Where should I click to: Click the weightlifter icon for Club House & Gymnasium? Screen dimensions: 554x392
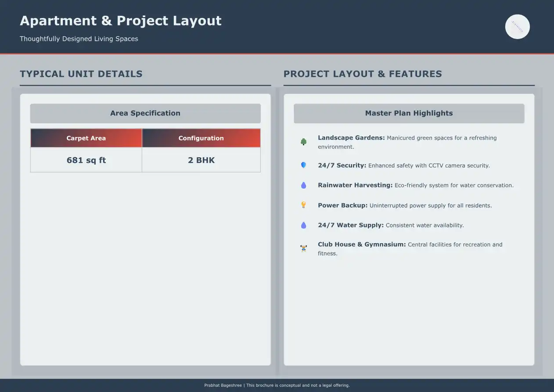click(x=303, y=248)
